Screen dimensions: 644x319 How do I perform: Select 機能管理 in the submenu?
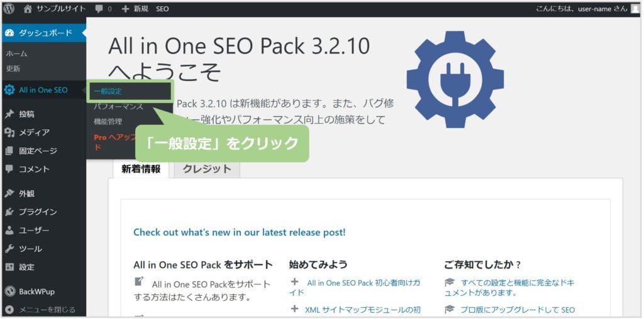pos(108,122)
